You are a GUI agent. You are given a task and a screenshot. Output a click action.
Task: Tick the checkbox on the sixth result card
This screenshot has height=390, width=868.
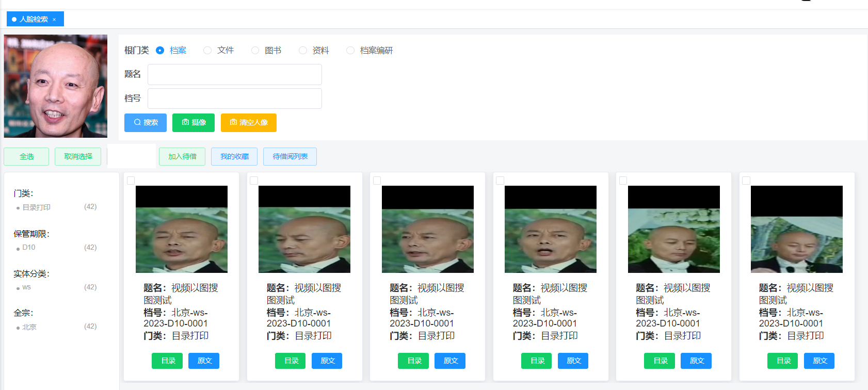pos(746,181)
